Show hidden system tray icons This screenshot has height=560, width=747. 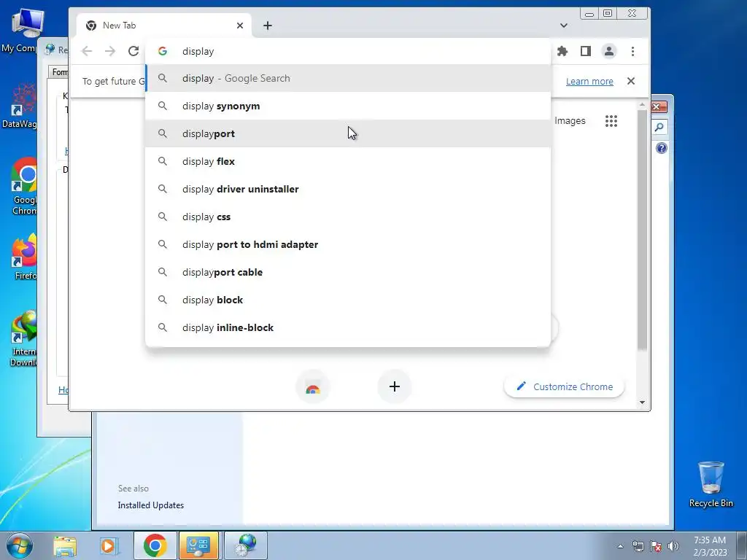pyautogui.click(x=620, y=546)
